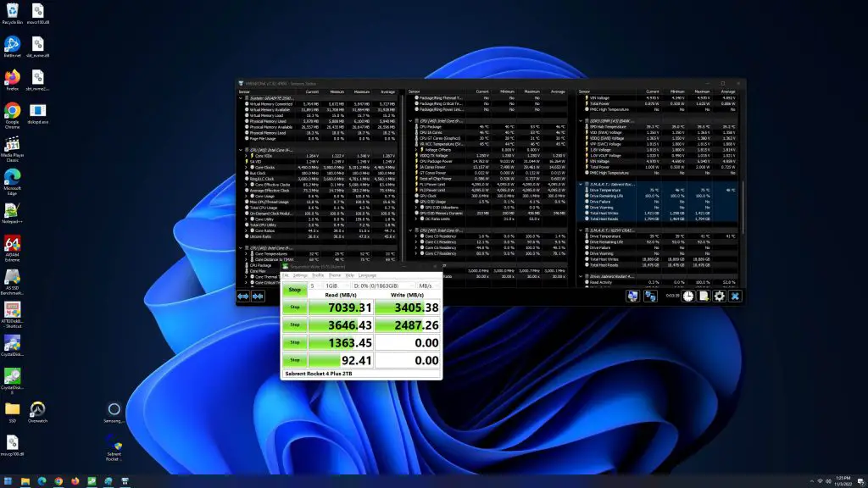Click HWiNFO network connection icon
868x488 pixels.
pos(650,297)
